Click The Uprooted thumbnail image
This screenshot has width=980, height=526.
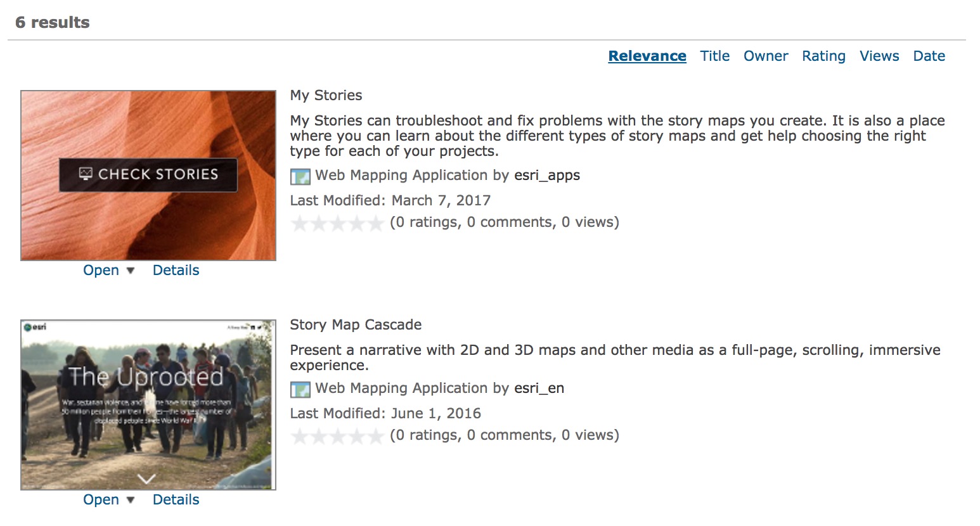click(148, 404)
